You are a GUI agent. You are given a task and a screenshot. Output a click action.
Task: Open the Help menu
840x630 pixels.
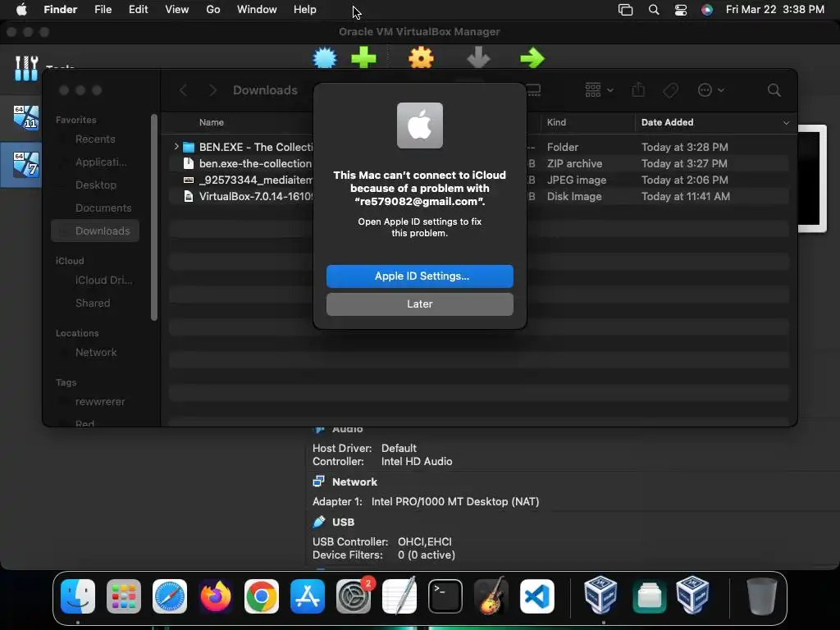pyautogui.click(x=305, y=10)
